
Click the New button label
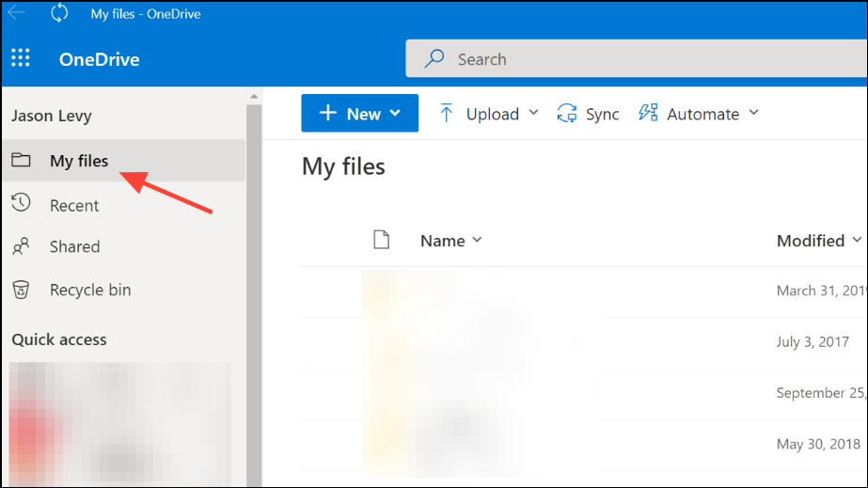coord(364,114)
